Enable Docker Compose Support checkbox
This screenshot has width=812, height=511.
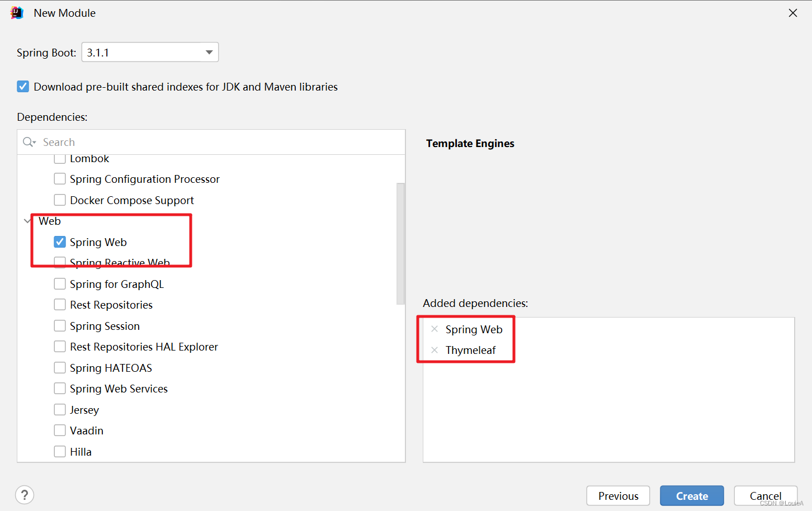pos(60,200)
